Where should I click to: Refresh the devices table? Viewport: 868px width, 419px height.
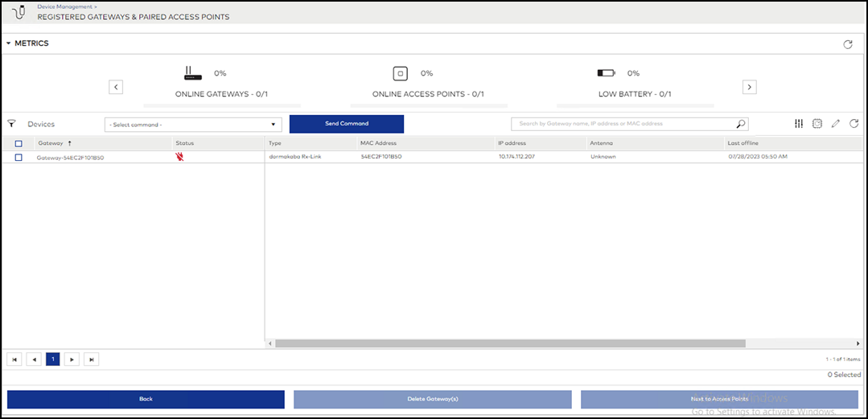854,124
